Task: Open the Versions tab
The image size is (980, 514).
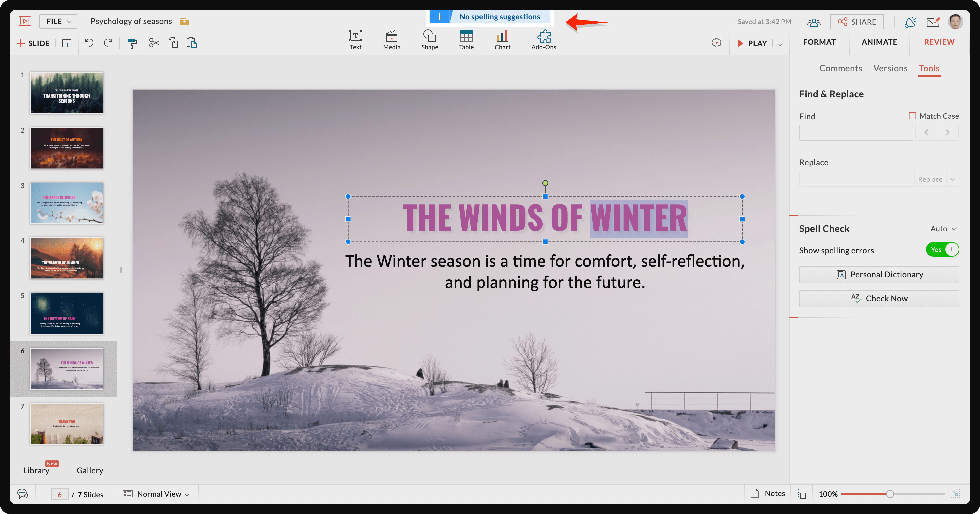Action: tap(890, 68)
